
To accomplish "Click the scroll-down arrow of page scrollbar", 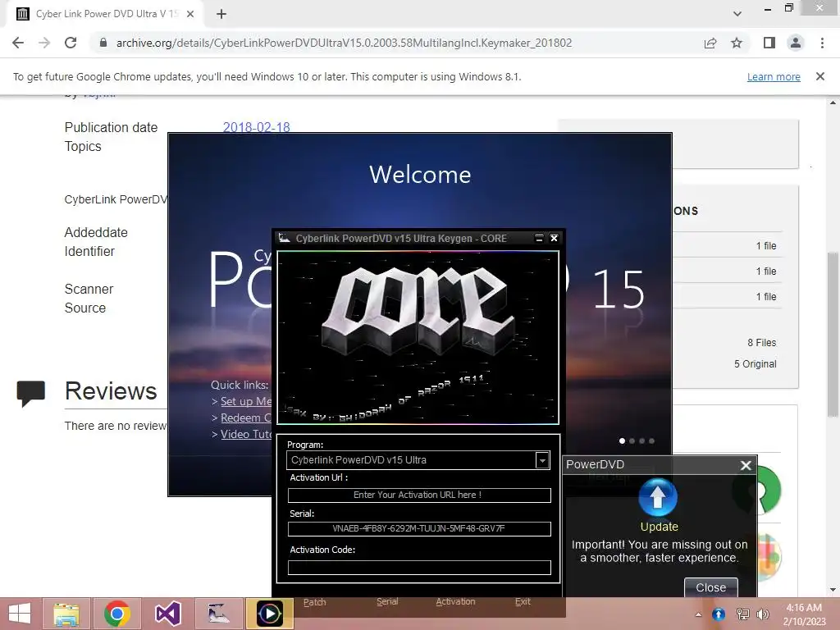I will (x=833, y=590).
